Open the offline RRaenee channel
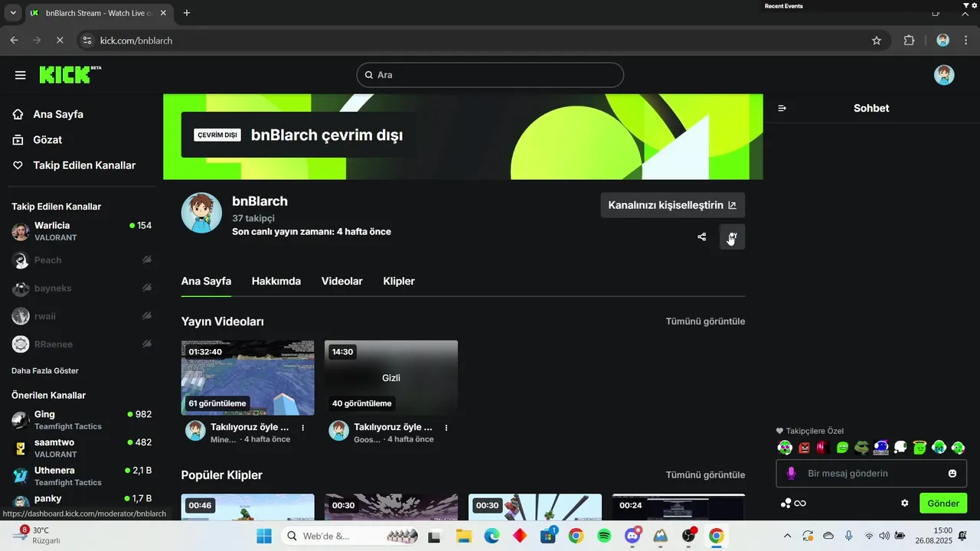Viewport: 980px width, 551px height. pyautogui.click(x=81, y=344)
